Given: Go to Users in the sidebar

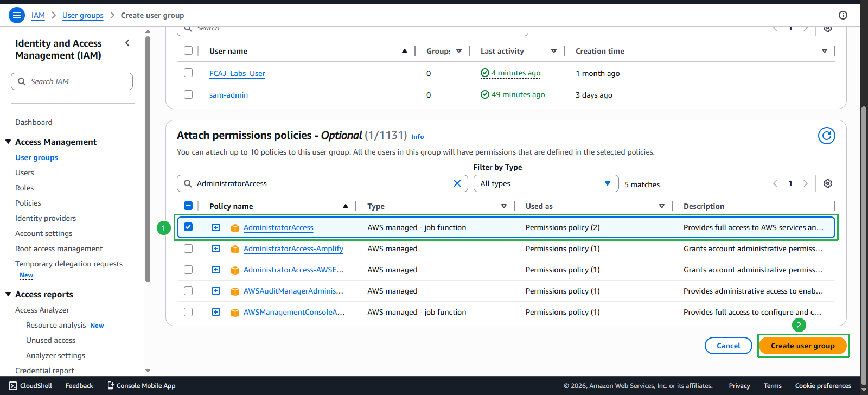Looking at the screenshot, I should point(24,173).
